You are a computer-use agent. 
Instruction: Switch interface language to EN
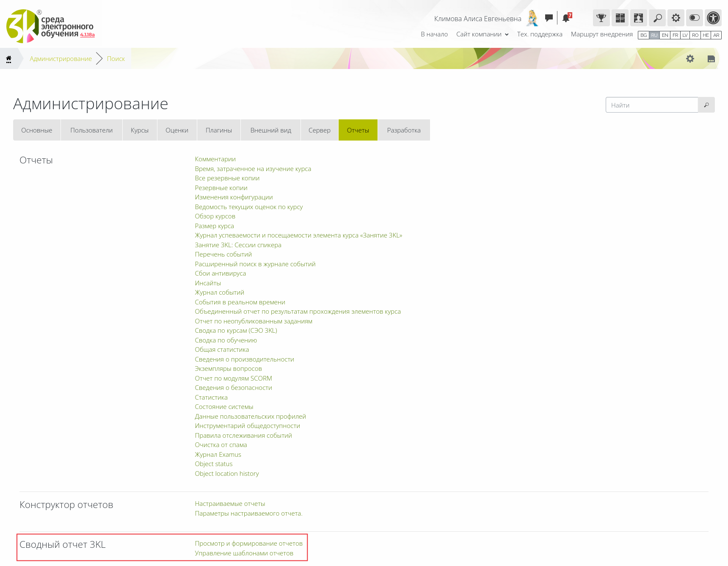coord(665,35)
